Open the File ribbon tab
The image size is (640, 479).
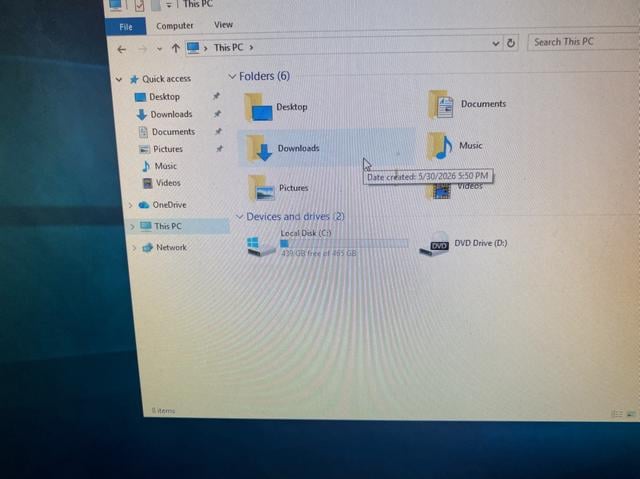(126, 27)
